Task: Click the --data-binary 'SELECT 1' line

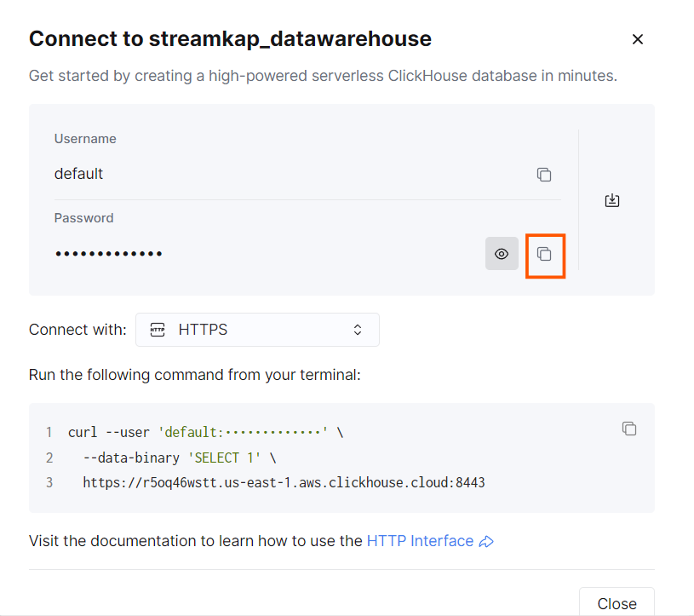Action: 180,458
